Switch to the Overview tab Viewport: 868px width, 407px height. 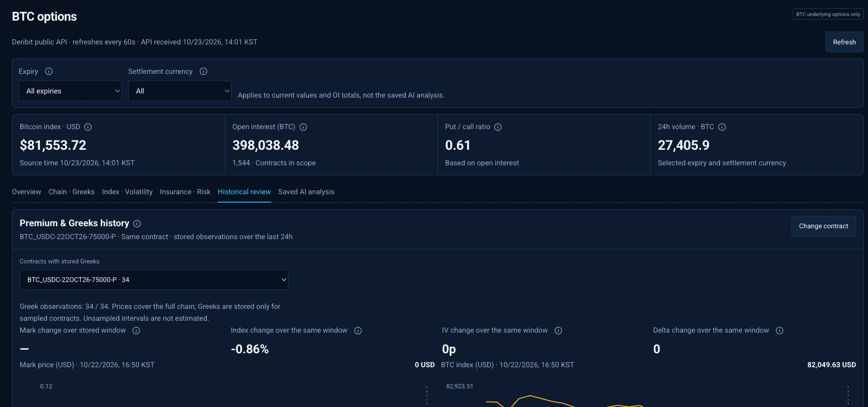(26, 192)
